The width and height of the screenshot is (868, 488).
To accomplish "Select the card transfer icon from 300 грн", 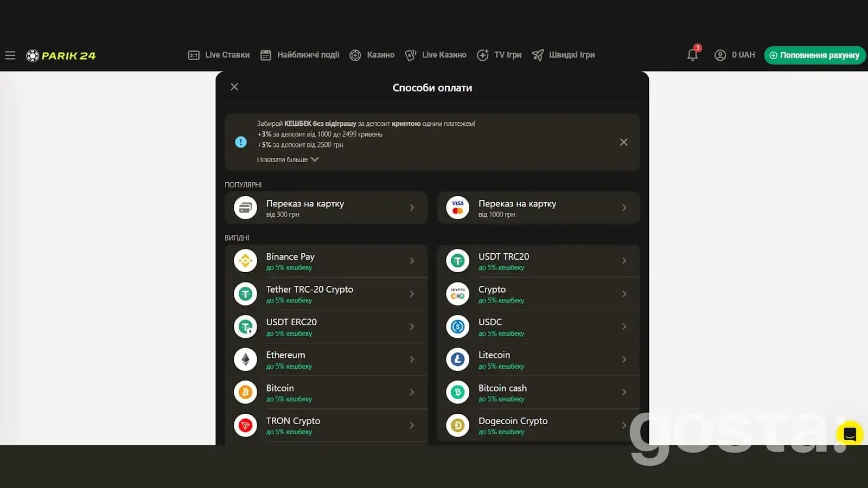I will coord(245,208).
